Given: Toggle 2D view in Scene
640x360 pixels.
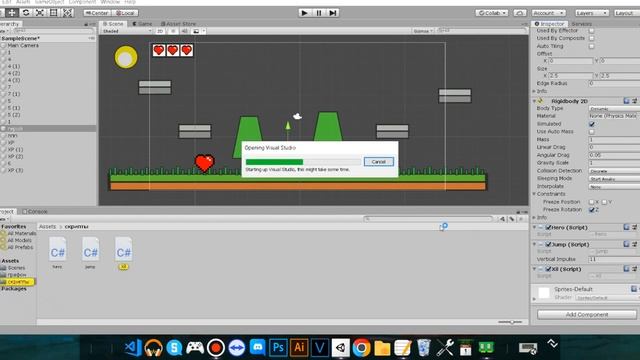Looking at the screenshot, I should 160,31.
